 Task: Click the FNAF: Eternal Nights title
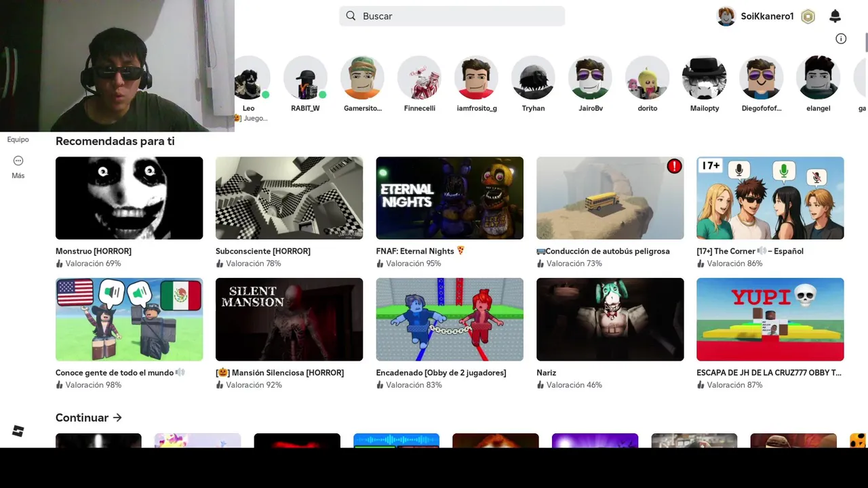(x=420, y=251)
